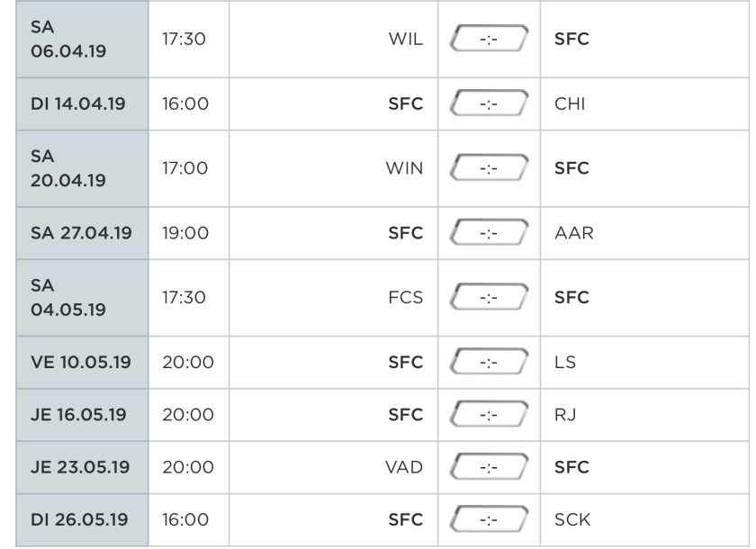Click the score box for SFC vs CHI
Image resolution: width=756 pixels, height=549 pixels.
(x=489, y=104)
